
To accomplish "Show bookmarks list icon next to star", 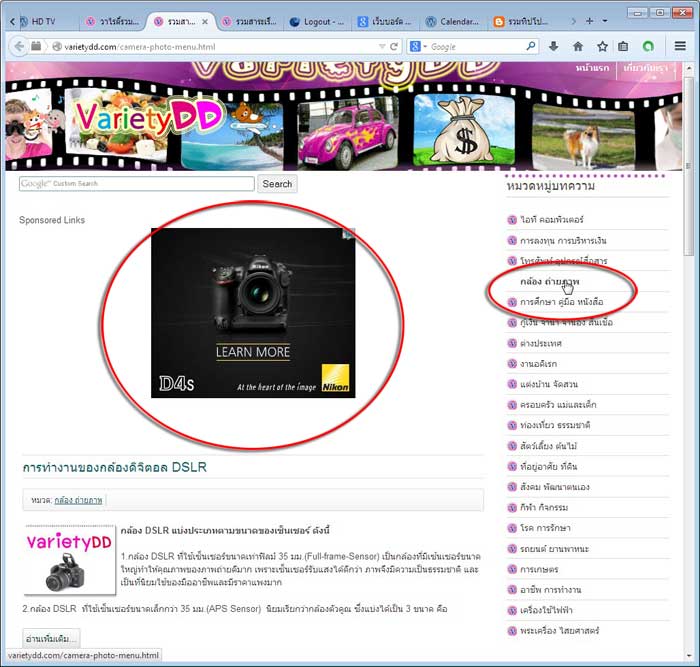I will 623,46.
